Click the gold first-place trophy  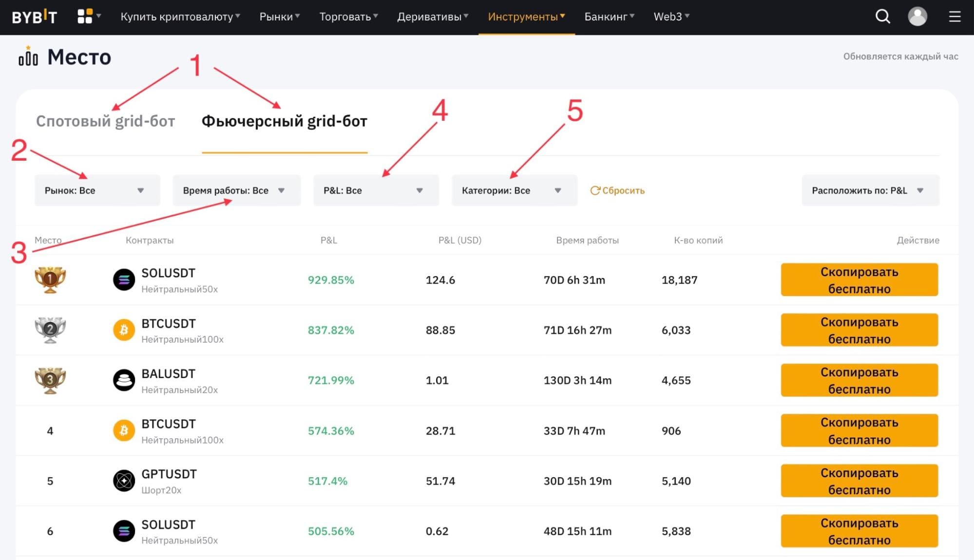point(50,280)
